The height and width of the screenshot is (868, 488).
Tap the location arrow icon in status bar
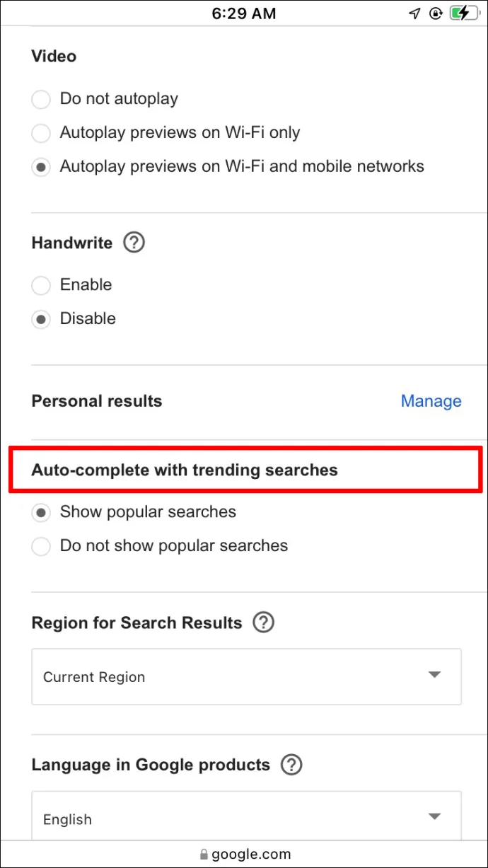(x=415, y=13)
